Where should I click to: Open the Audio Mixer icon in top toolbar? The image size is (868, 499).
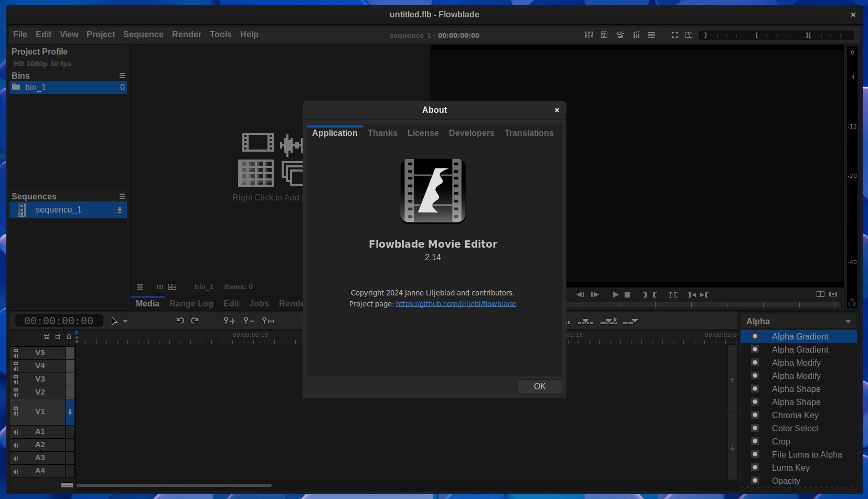(589, 35)
